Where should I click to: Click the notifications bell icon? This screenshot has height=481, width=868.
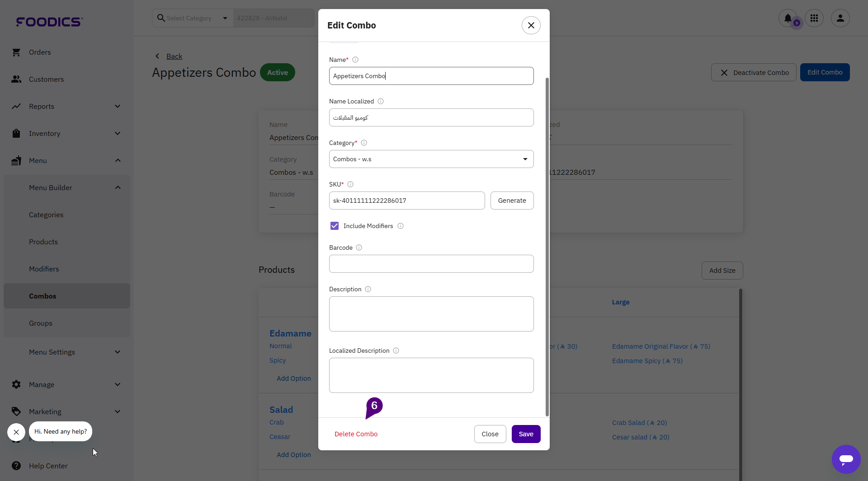pyautogui.click(x=788, y=19)
